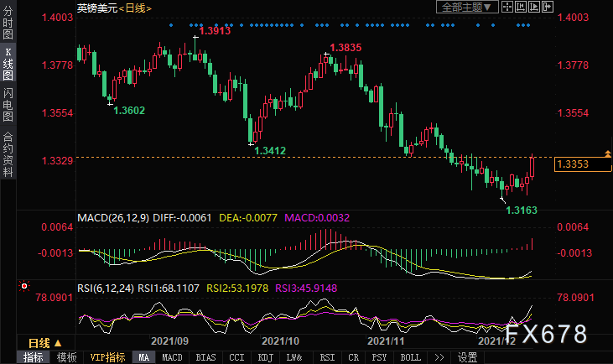Toggle the BOLL indicator
Image resolution: width=613 pixels, height=364 pixels.
click(x=411, y=357)
